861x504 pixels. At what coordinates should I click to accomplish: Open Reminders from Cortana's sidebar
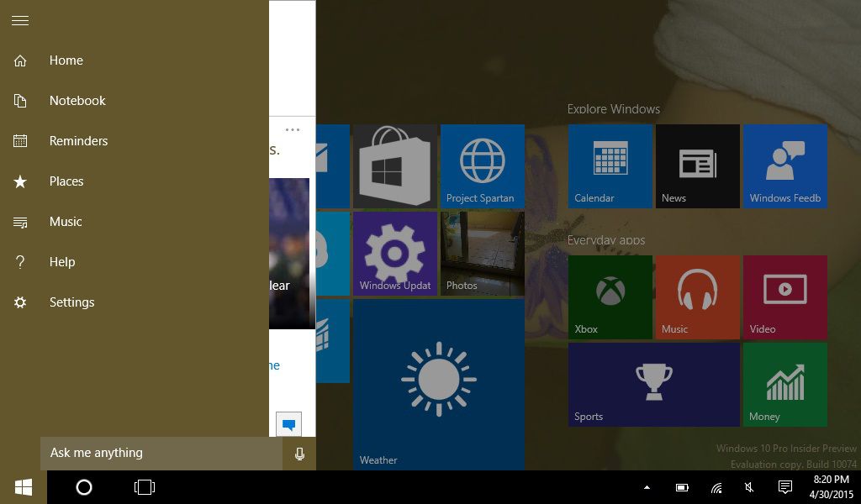point(80,141)
